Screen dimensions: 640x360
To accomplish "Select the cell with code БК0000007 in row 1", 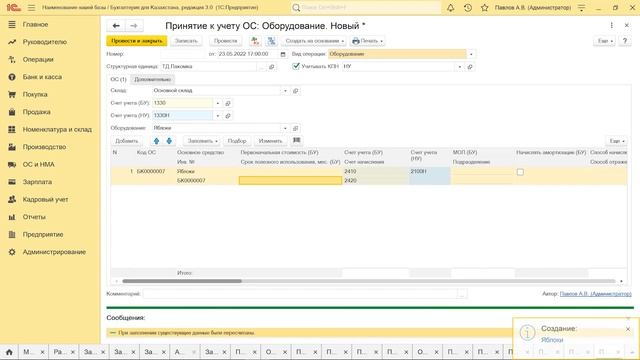I will coord(151,171).
